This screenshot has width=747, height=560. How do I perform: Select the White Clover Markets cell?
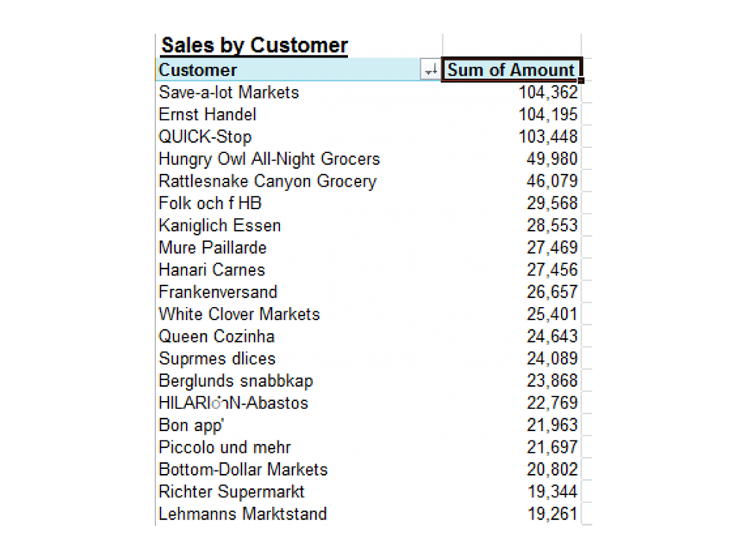239,314
